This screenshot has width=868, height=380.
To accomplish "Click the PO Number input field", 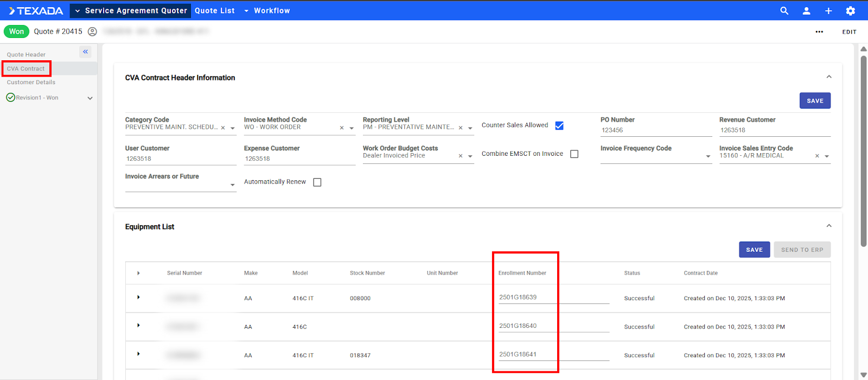I will coord(655,130).
